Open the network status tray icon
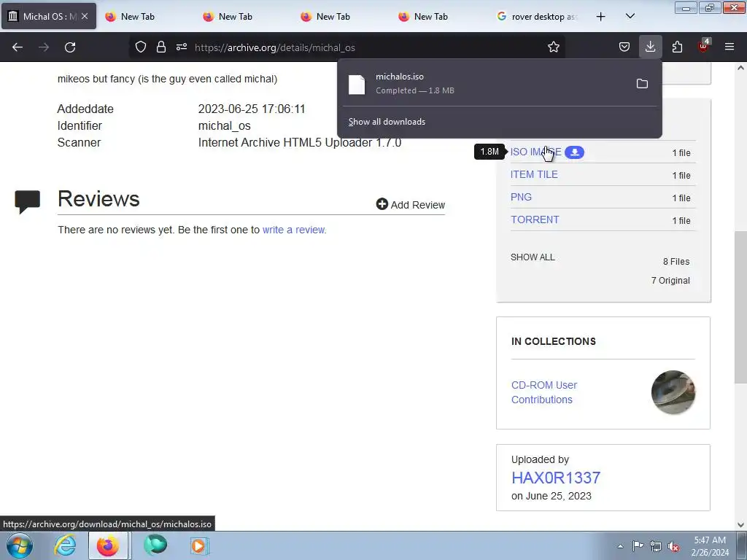Viewport: 747px width, 560px height. (656, 546)
